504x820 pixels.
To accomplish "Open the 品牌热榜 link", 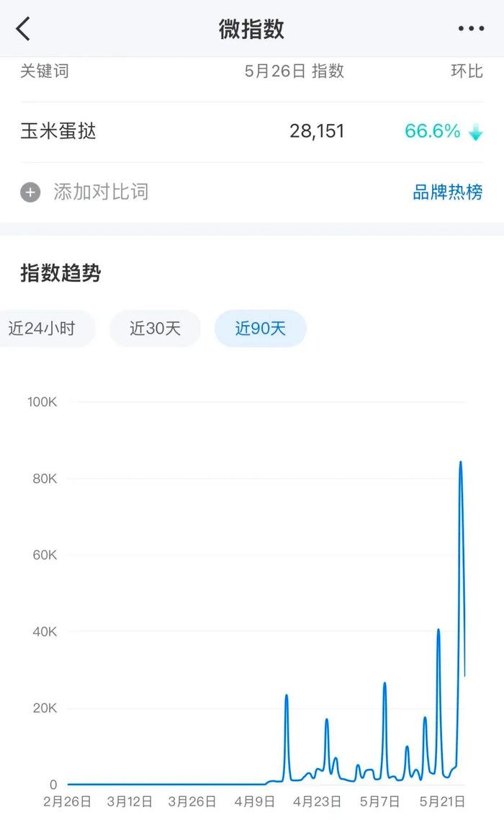I will tap(448, 192).
